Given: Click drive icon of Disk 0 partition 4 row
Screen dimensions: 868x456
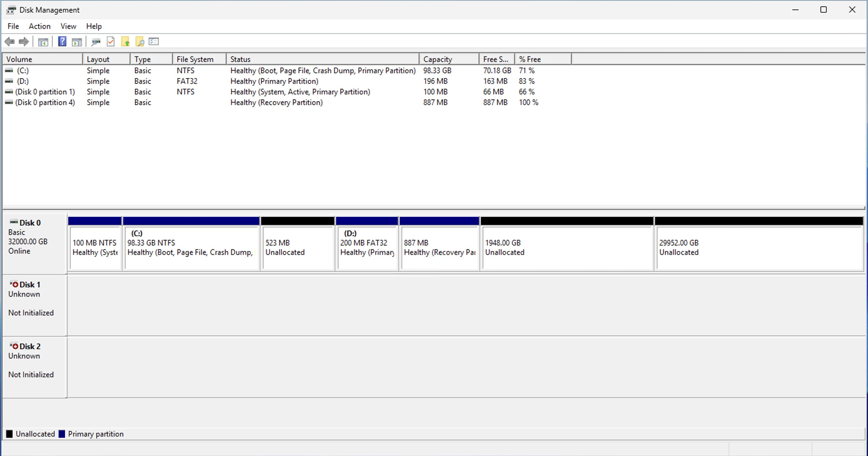Looking at the screenshot, I should 9,102.
